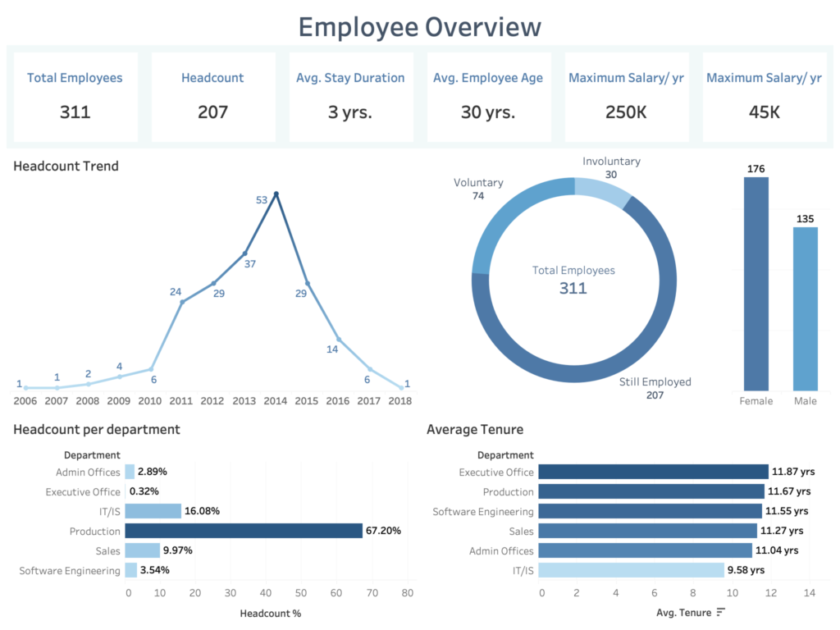Click the Avg. Employee Age card

(x=488, y=95)
